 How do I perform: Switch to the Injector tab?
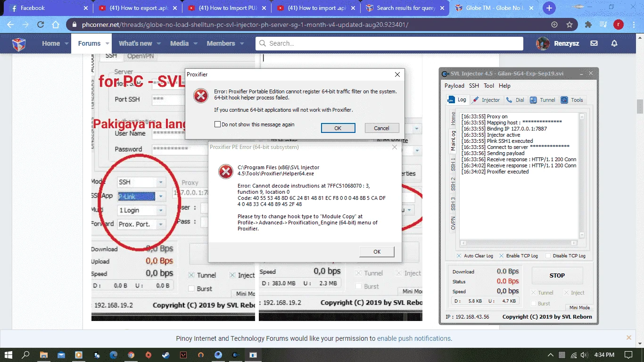pyautogui.click(x=486, y=100)
